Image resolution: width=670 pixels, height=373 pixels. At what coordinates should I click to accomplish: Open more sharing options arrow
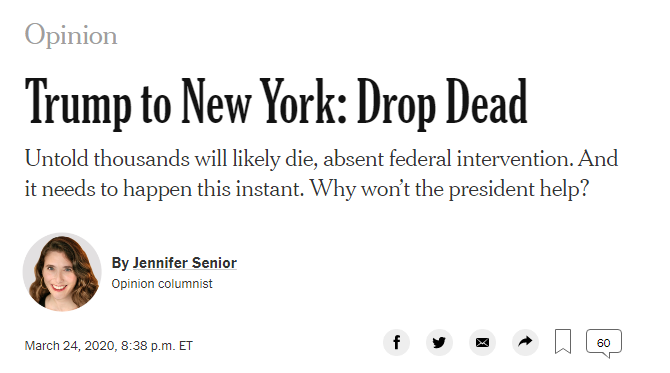[525, 342]
